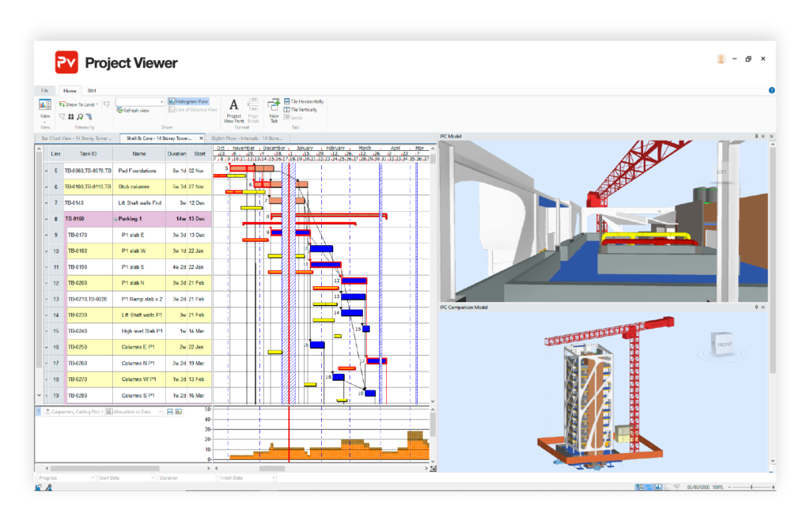The height and width of the screenshot is (532, 810).
Task: Click the Gantt chart horizontal scrollbar thumb
Action: tap(272, 469)
